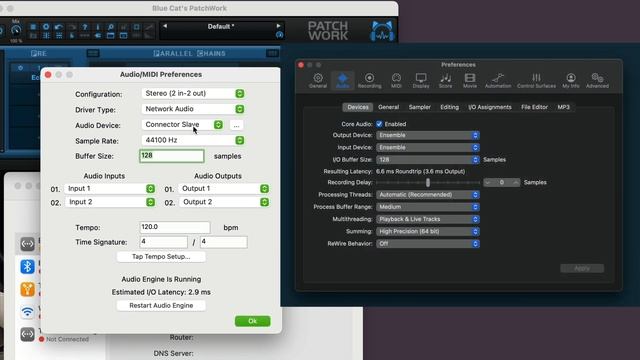The height and width of the screenshot is (360, 640).
Task: Open Audio pane in Logic Preferences toolbar
Action: click(342, 80)
